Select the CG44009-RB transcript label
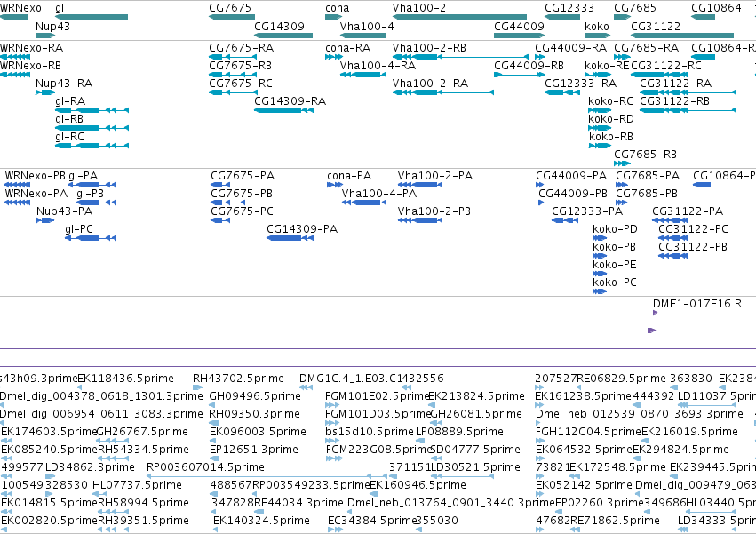This screenshot has width=756, height=534. click(529, 66)
